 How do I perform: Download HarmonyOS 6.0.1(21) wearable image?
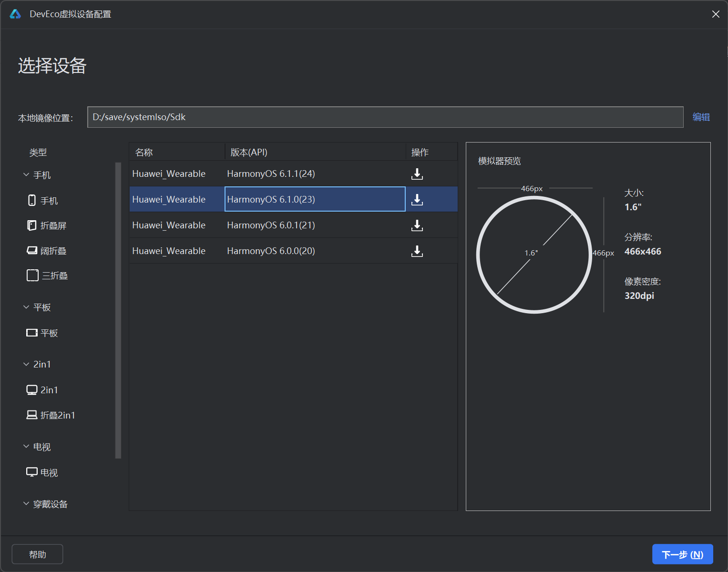tap(417, 225)
